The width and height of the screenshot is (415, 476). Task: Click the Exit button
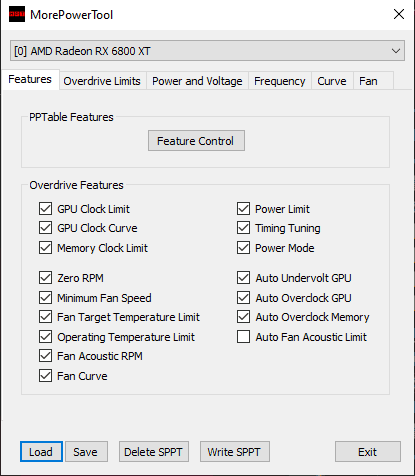pos(368,452)
